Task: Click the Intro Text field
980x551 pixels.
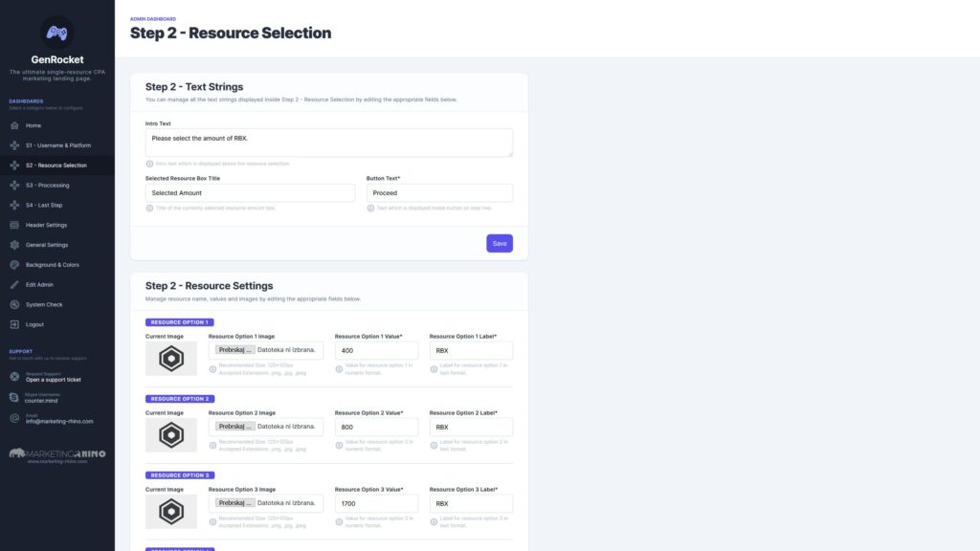Action: click(329, 143)
